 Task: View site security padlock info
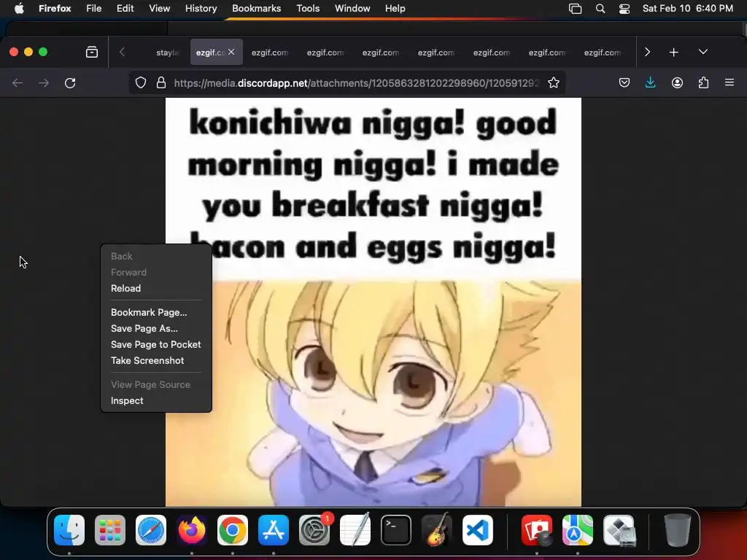(161, 83)
